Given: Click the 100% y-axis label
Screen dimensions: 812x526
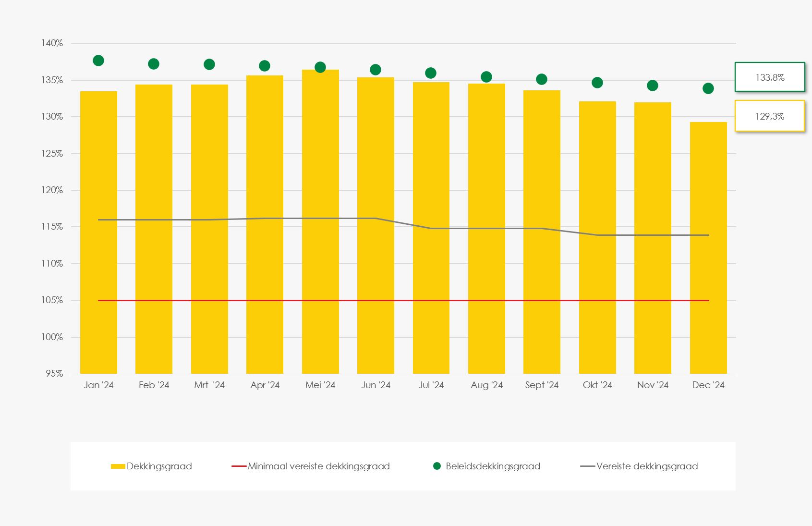Looking at the screenshot, I should (x=52, y=337).
